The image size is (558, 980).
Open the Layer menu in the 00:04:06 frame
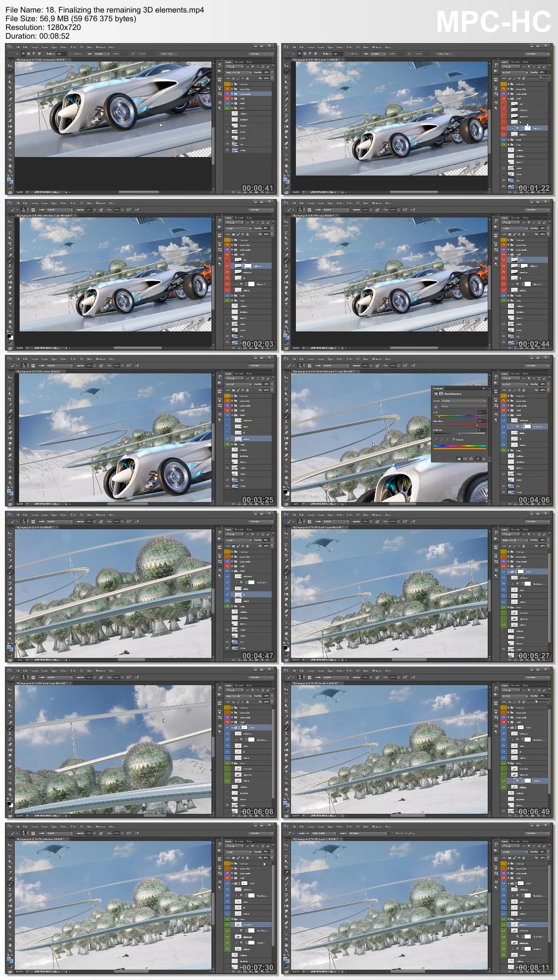[x=321, y=359]
